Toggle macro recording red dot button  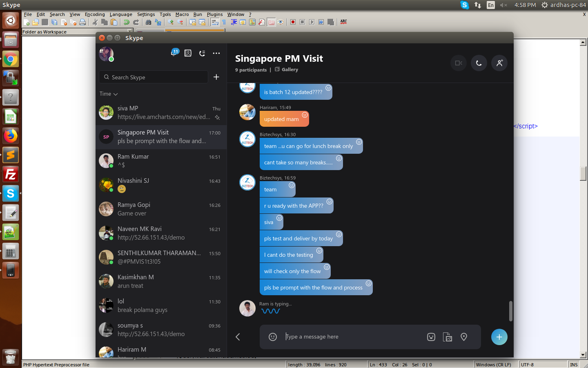(x=293, y=22)
